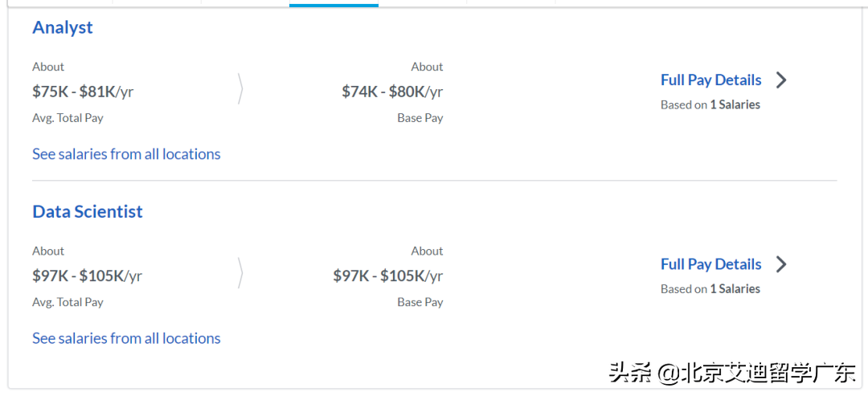This screenshot has height=396, width=868.
Task: Select Data Scientist $97K - $105K/yr avg total pay
Action: click(x=87, y=276)
